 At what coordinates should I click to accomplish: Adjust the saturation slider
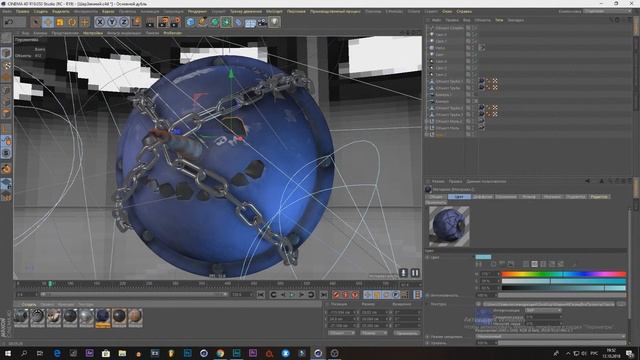(x=564, y=281)
